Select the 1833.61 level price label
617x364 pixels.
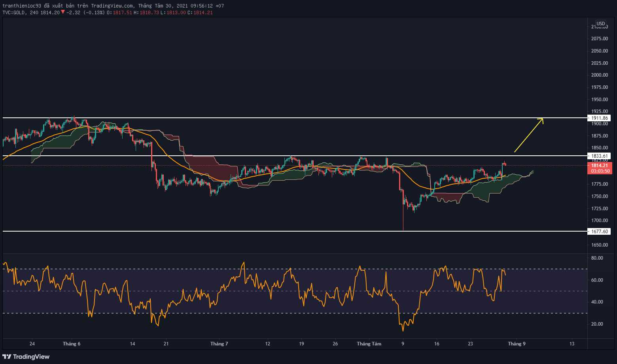pyautogui.click(x=599, y=156)
